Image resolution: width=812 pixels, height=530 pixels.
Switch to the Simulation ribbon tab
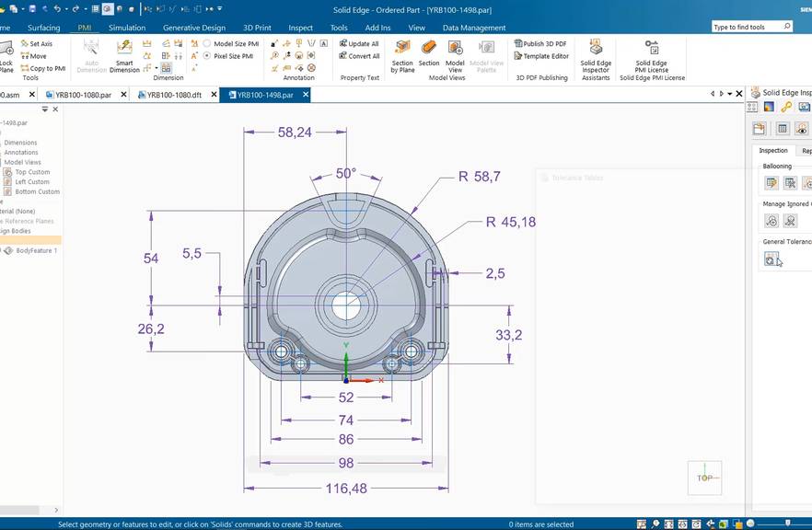tap(126, 27)
